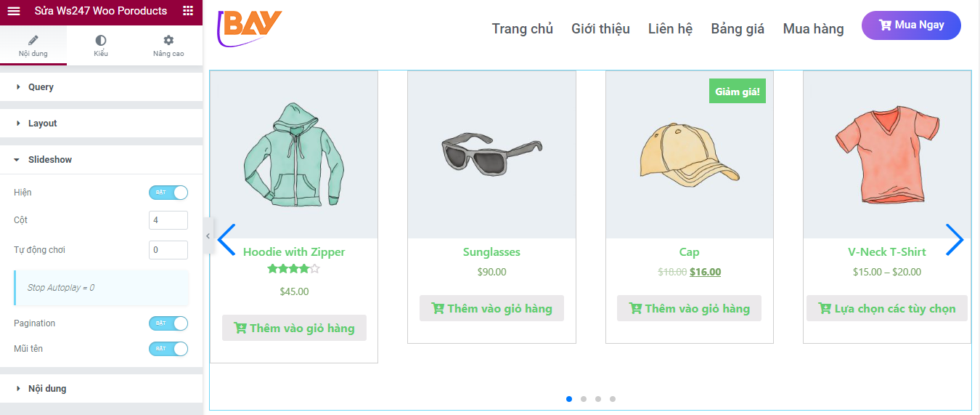
Task: Disable the Pagination switch
Action: point(168,323)
